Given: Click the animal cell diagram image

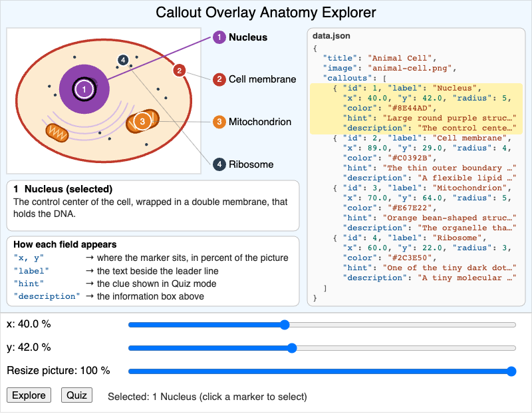Looking at the screenshot, I should click(104, 101).
